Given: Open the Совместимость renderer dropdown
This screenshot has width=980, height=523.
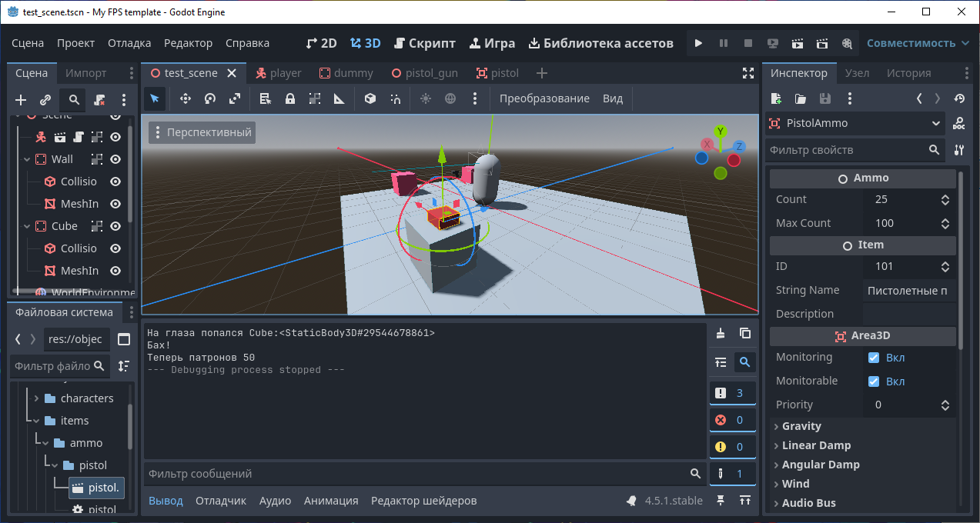Looking at the screenshot, I should coord(918,44).
